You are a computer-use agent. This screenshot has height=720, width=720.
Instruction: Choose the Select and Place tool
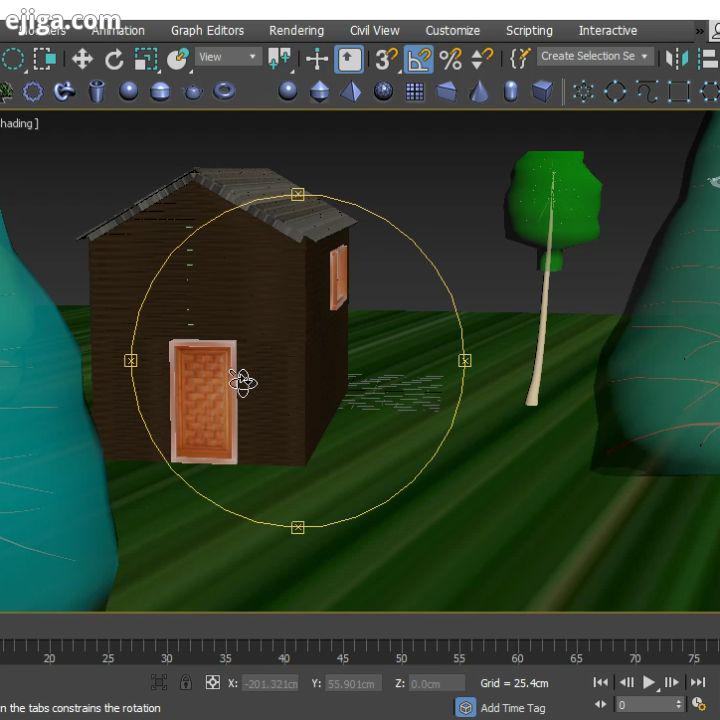click(x=178, y=59)
